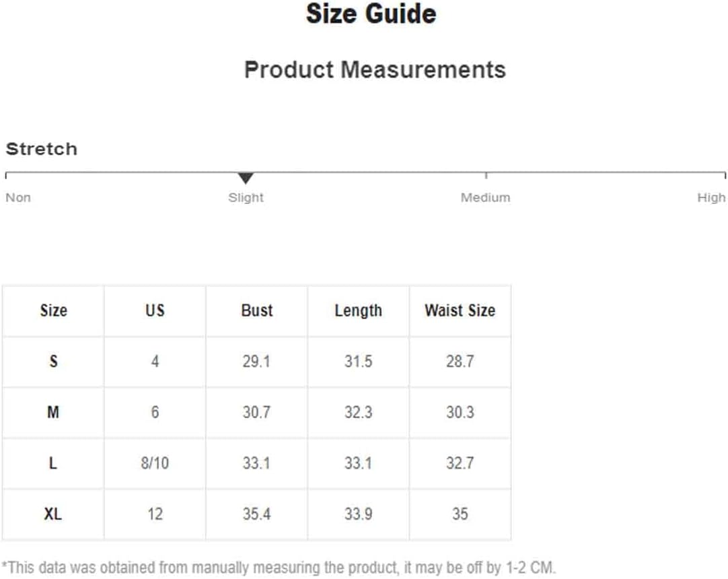Screen dimensions: 728x579
Task: Click the size "S" row label
Action: (x=53, y=362)
